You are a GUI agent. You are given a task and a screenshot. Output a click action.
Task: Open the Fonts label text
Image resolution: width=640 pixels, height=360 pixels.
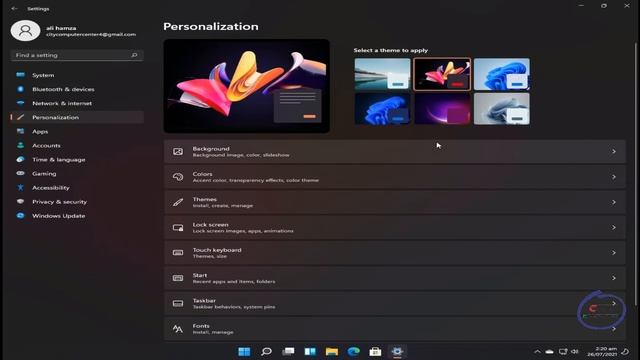[201, 326]
